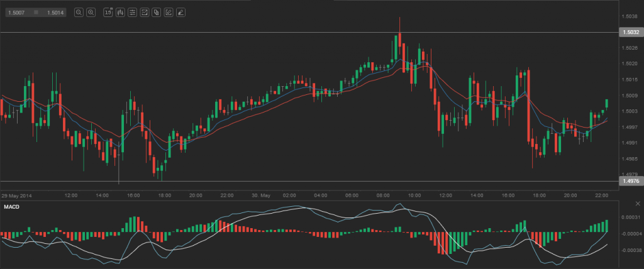Click the line chart studies icon

click(144, 12)
